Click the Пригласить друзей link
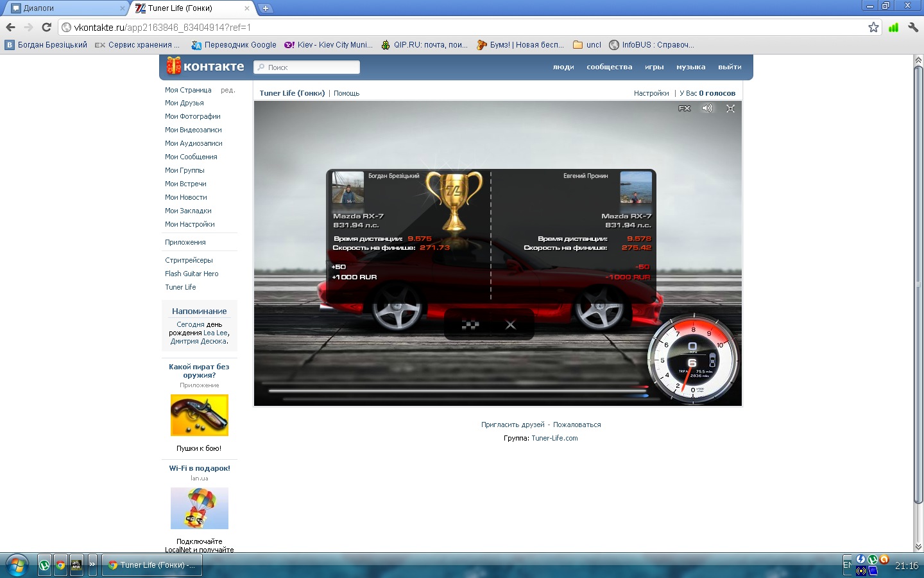The image size is (924, 578). tap(513, 425)
